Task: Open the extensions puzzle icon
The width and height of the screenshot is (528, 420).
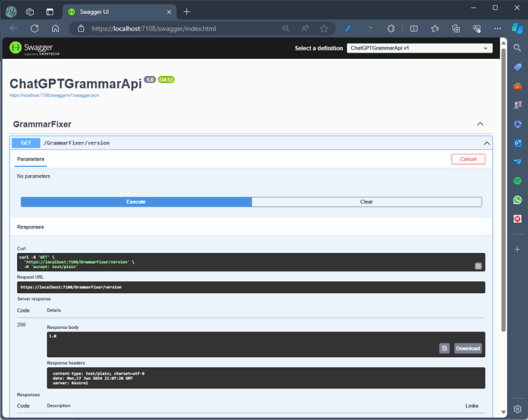Action: coord(391,28)
